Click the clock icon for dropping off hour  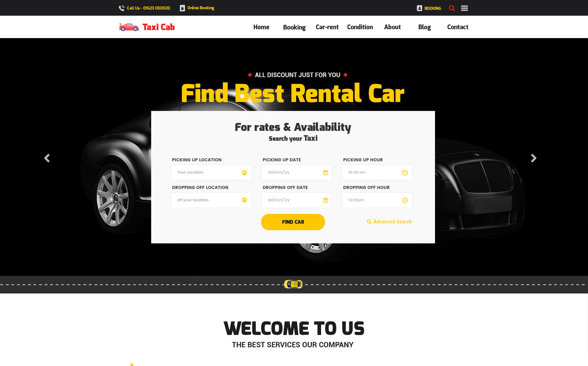coord(405,200)
